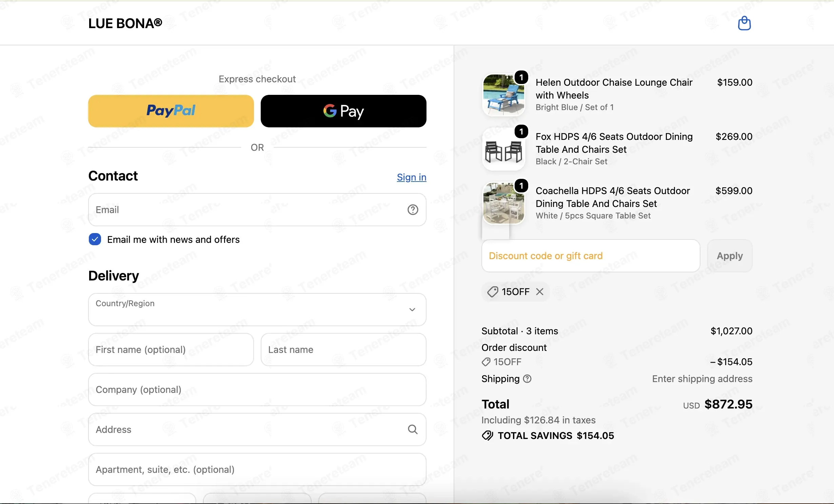Focus the Address input field
The image size is (834, 504).
[x=257, y=429]
